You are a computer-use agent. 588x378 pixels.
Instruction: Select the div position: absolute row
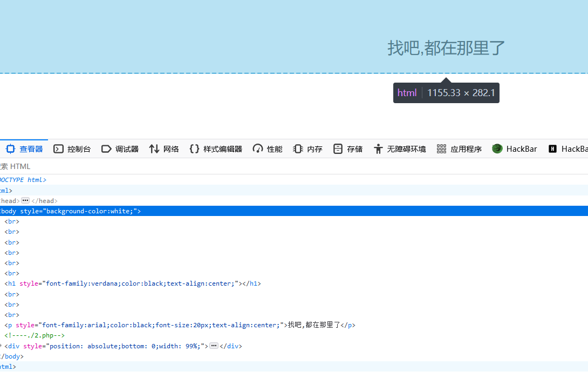point(294,346)
